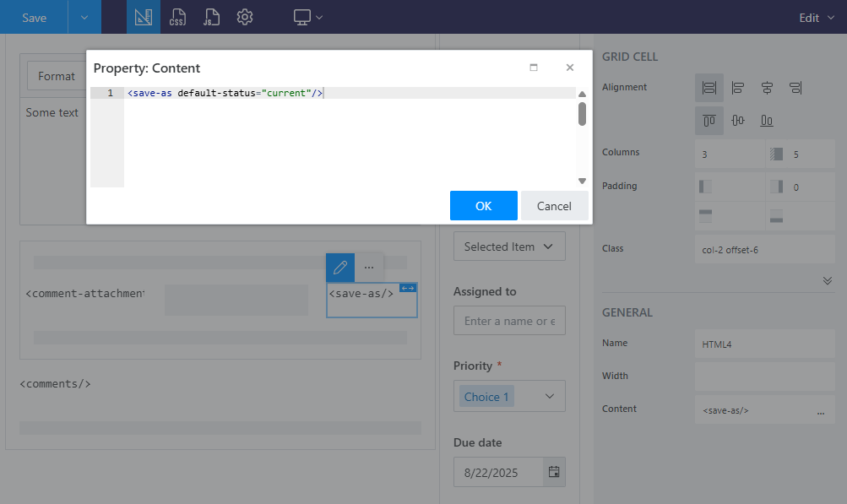Screen dimensions: 847x504
Task: Expand more grid cell properties chevron
Action: tap(827, 281)
